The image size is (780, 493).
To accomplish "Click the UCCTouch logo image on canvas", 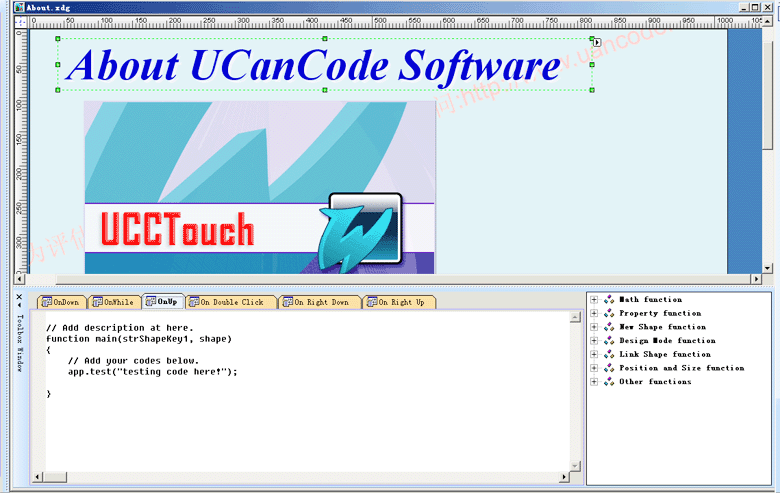I will tap(259, 187).
